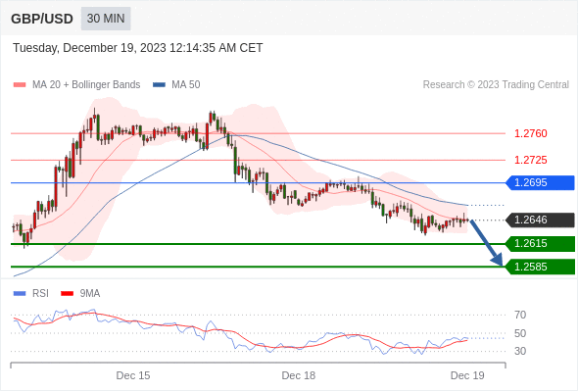
Task: Click the chart timestamp text
Action: tap(138, 48)
